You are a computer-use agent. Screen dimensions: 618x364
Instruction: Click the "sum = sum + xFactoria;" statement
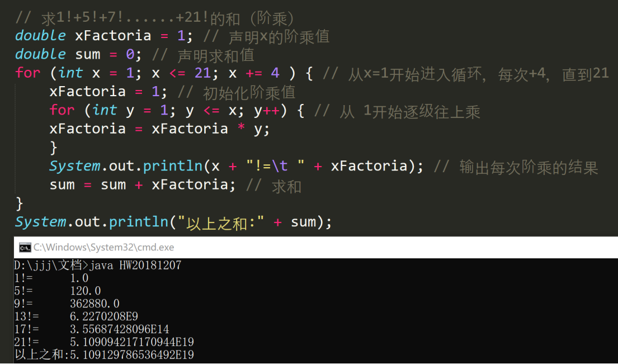point(143,185)
